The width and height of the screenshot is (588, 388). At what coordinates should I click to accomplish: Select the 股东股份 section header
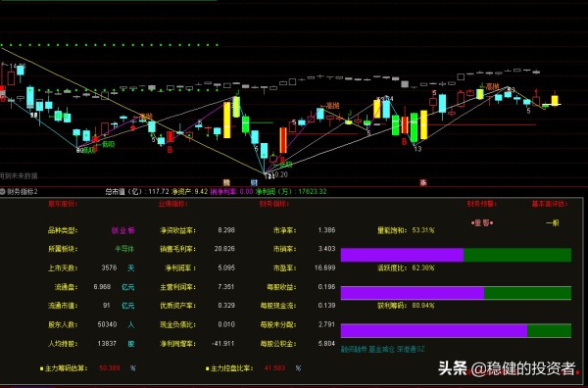(63, 204)
